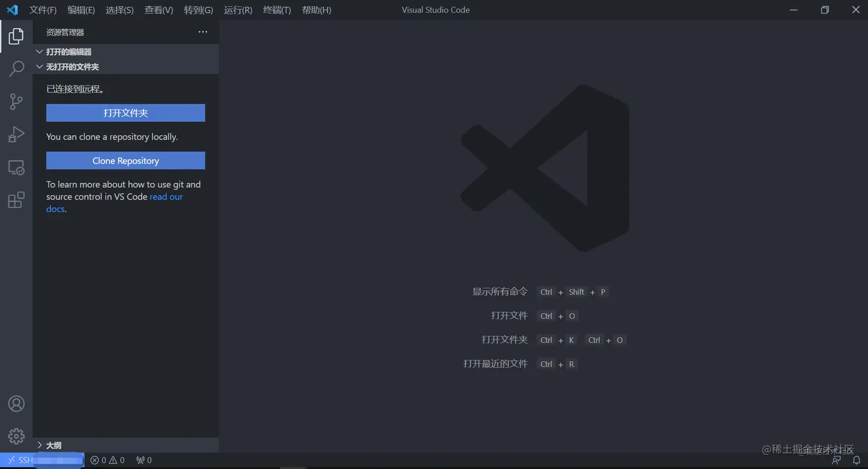Open the Extensions view icon

(17, 199)
